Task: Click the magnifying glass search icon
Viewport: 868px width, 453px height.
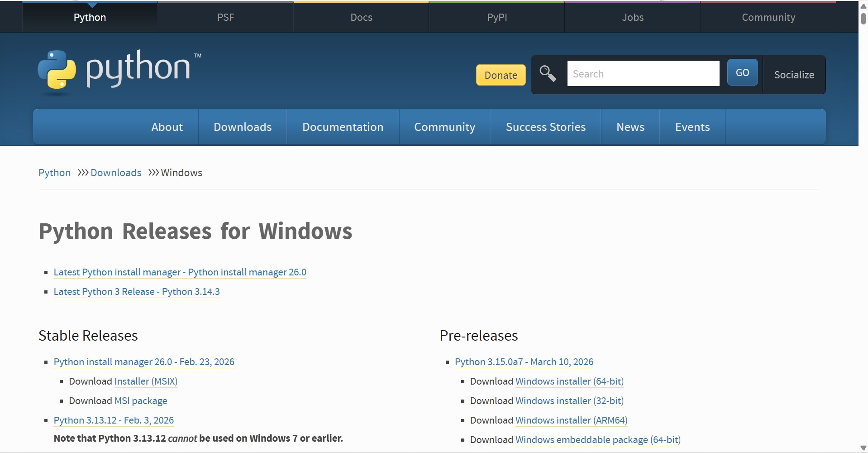Action: 548,73
